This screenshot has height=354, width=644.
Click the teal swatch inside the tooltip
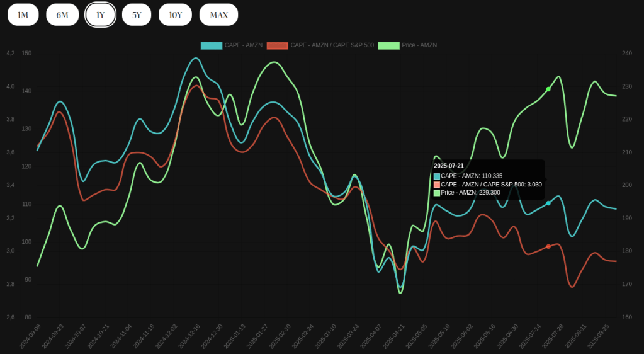pos(437,176)
